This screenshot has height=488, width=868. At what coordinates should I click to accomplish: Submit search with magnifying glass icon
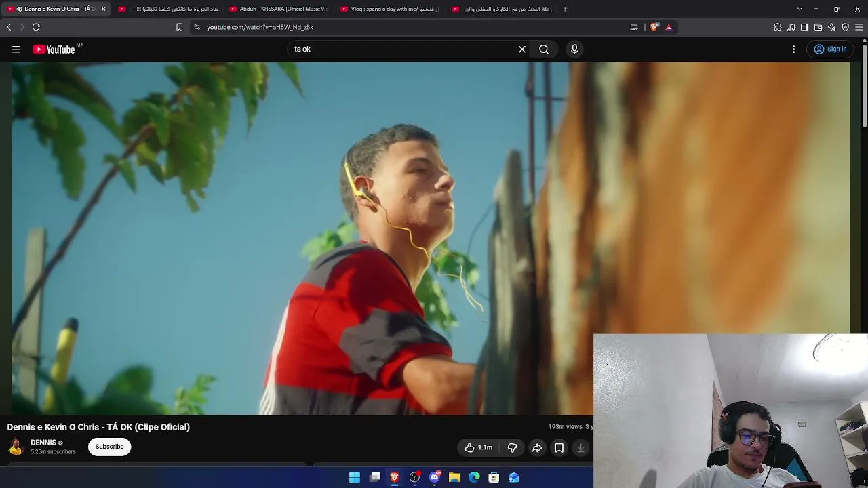point(544,49)
